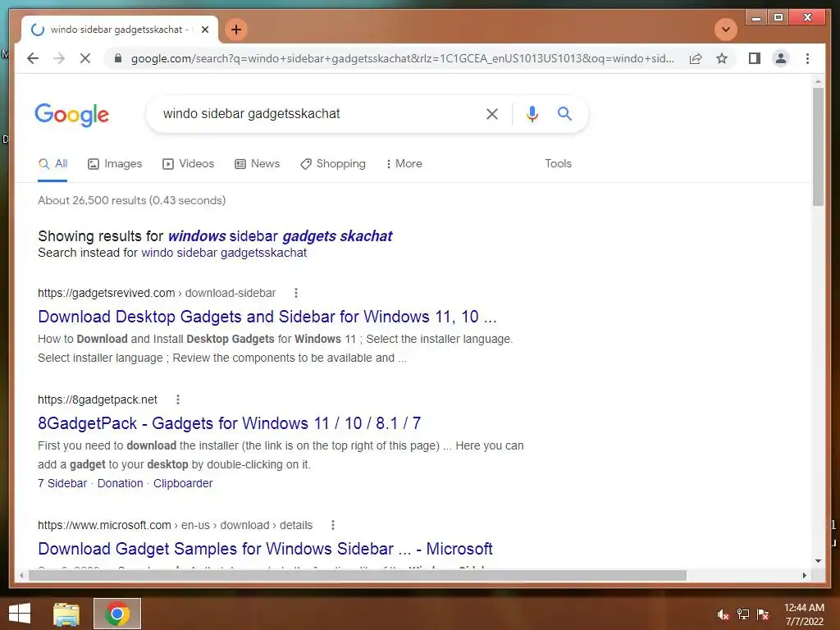
Task: Start voice search with microphone icon
Action: 532,113
